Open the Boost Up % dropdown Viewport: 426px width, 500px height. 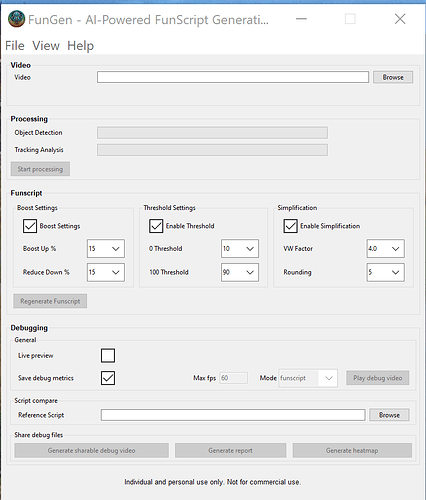coord(106,248)
